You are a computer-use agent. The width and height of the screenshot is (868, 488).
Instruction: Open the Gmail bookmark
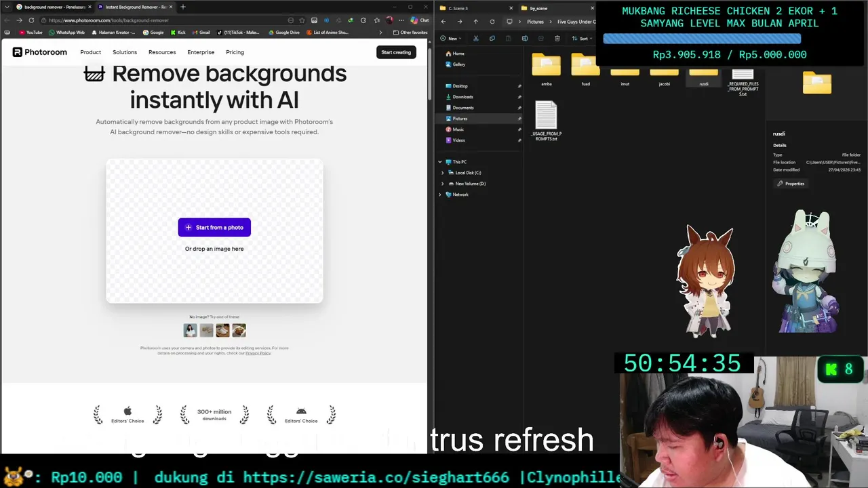[201, 32]
